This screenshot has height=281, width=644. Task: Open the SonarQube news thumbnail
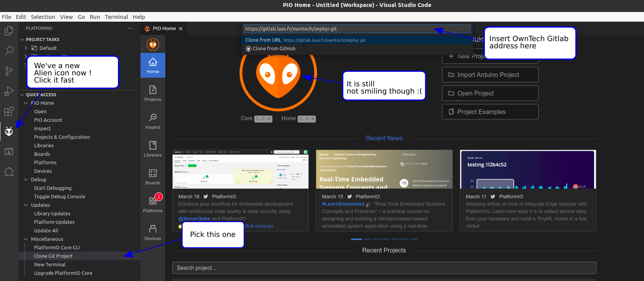click(240, 169)
